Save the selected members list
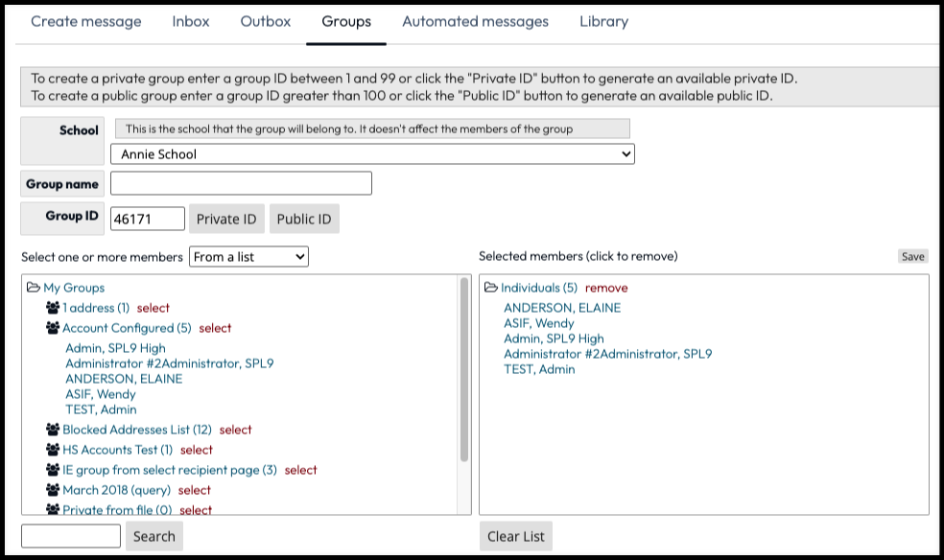 [x=912, y=256]
